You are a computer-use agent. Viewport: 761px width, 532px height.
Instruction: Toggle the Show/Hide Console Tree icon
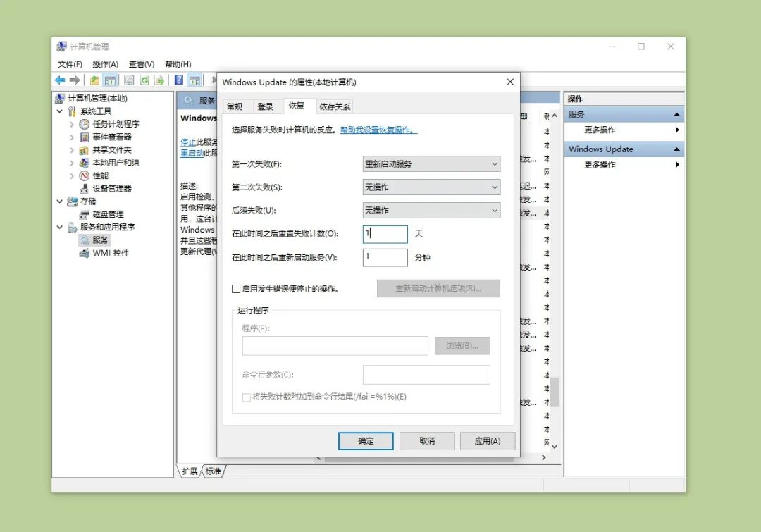[x=110, y=80]
